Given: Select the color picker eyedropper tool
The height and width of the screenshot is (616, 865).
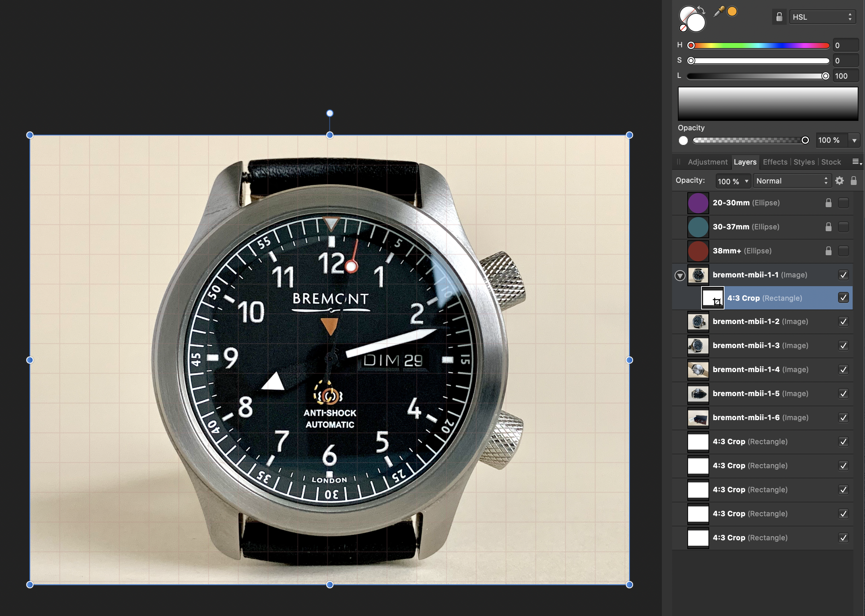Looking at the screenshot, I should (x=719, y=12).
